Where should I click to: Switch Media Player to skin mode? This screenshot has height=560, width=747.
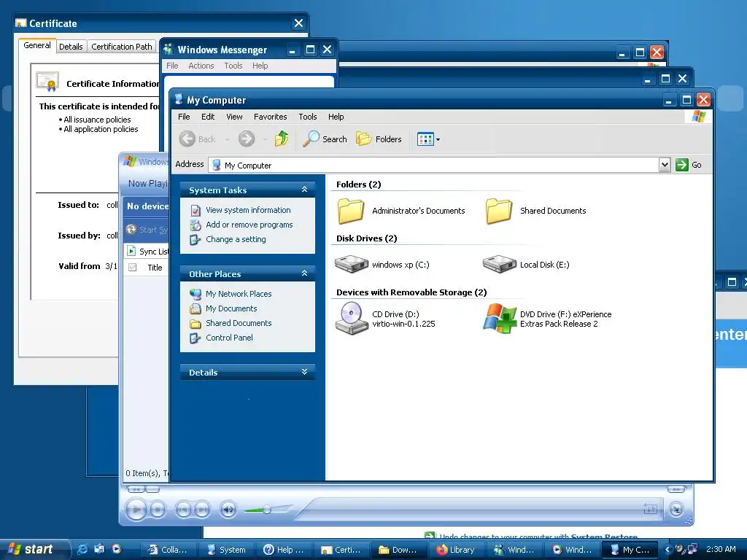[676, 510]
